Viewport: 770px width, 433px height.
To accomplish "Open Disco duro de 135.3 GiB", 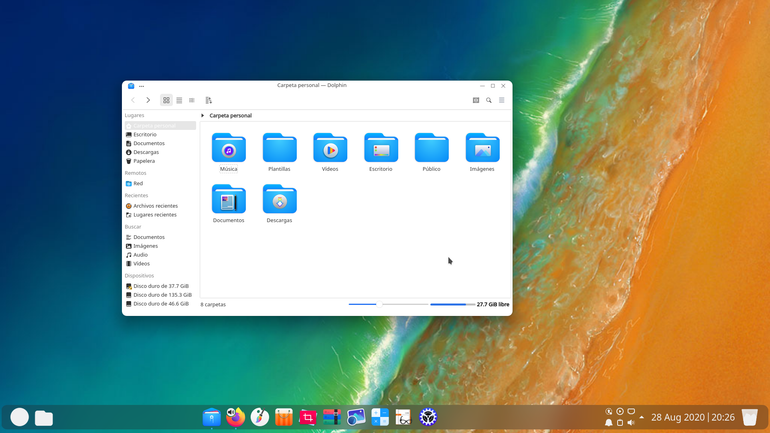I will coord(160,295).
